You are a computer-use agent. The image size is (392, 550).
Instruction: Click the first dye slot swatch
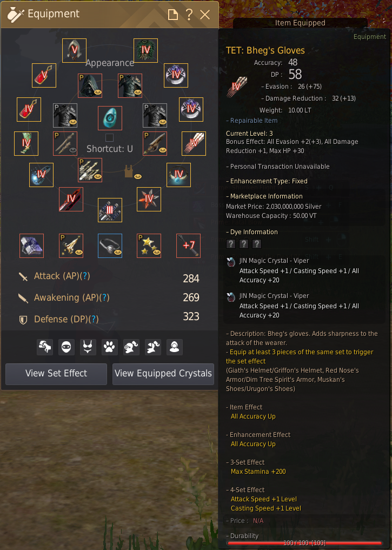231,244
